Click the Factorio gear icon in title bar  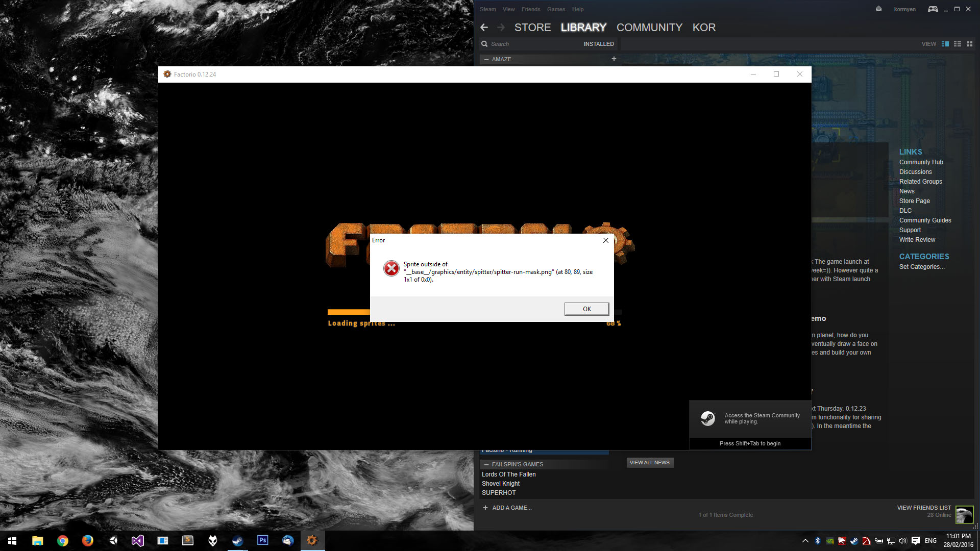(x=167, y=74)
